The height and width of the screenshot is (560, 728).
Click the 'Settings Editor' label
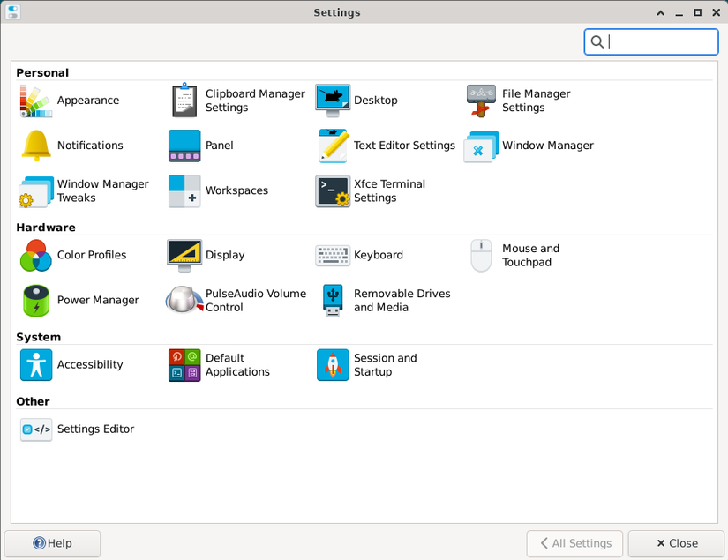[95, 429]
